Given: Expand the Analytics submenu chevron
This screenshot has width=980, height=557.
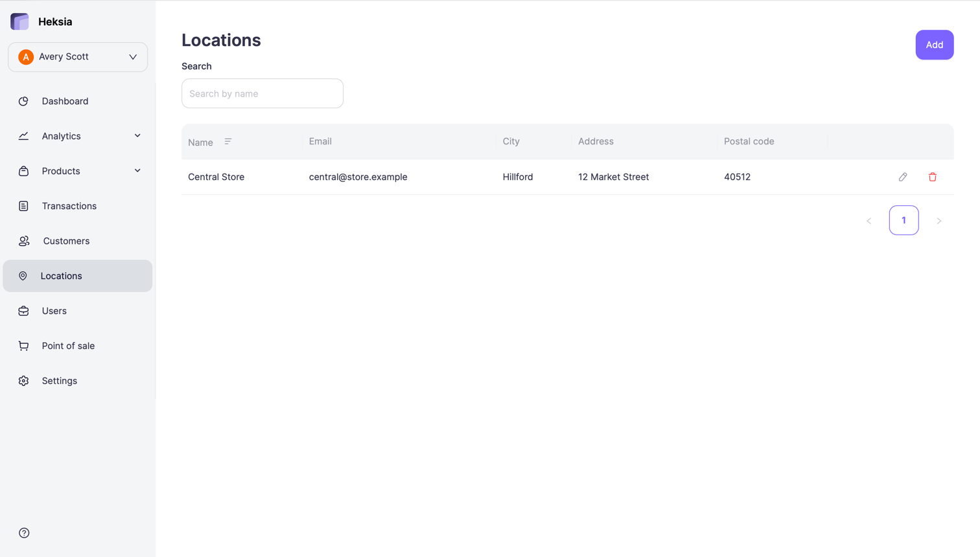Looking at the screenshot, I should 137,136.
